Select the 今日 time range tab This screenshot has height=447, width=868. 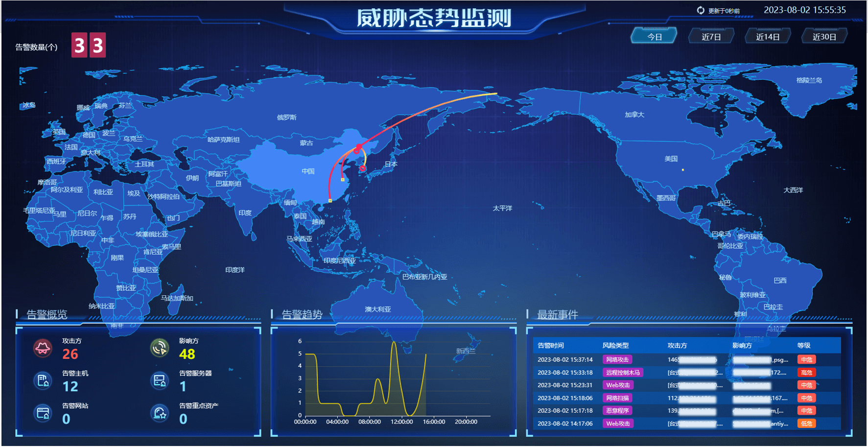[x=654, y=36]
